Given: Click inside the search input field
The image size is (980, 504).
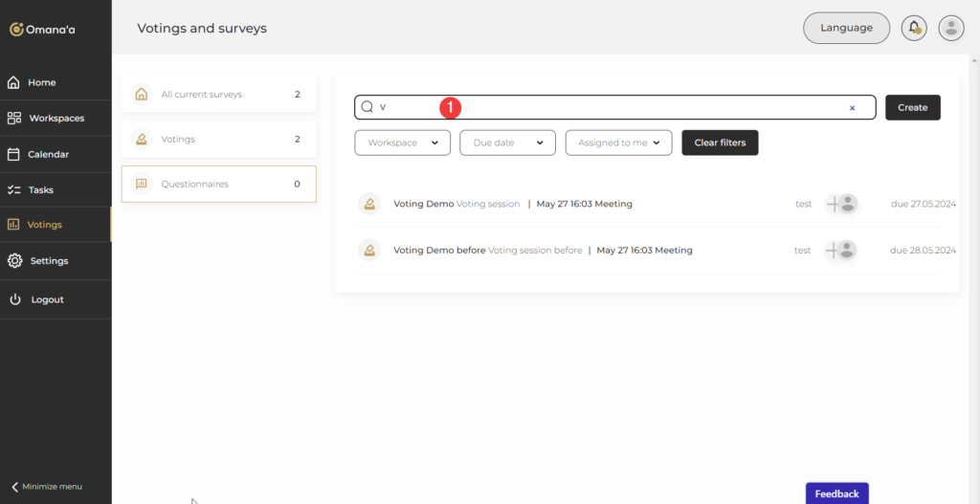Looking at the screenshot, I should pyautogui.click(x=612, y=107).
